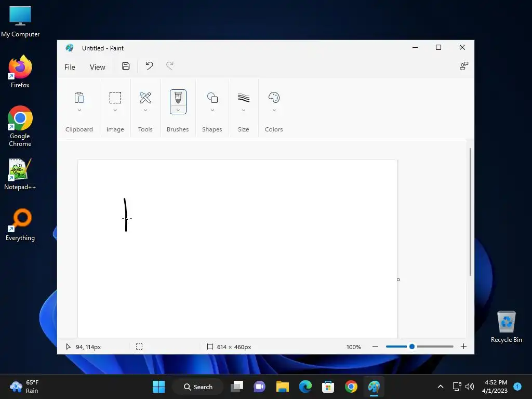Open the weather widget showing 65°F Rain
532x399 pixels.
click(24, 387)
